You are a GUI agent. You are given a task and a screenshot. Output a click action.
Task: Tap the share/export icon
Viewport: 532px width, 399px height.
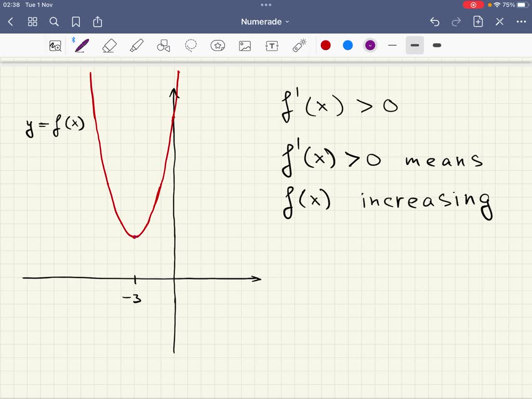pos(98,22)
